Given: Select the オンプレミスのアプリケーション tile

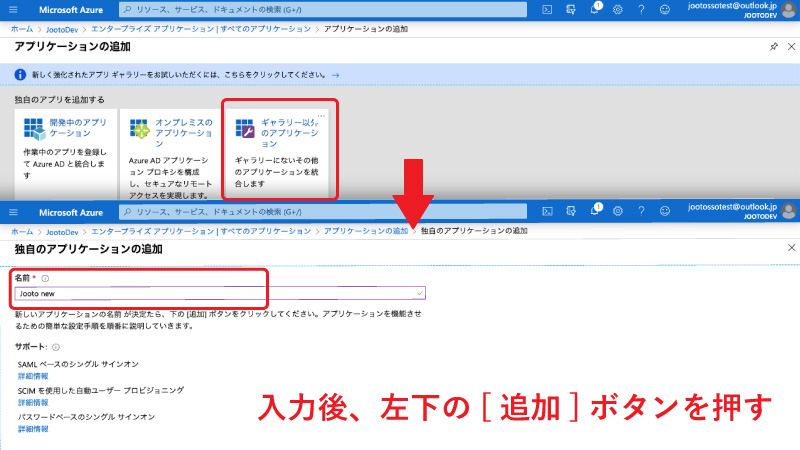Looking at the screenshot, I should tap(171, 154).
